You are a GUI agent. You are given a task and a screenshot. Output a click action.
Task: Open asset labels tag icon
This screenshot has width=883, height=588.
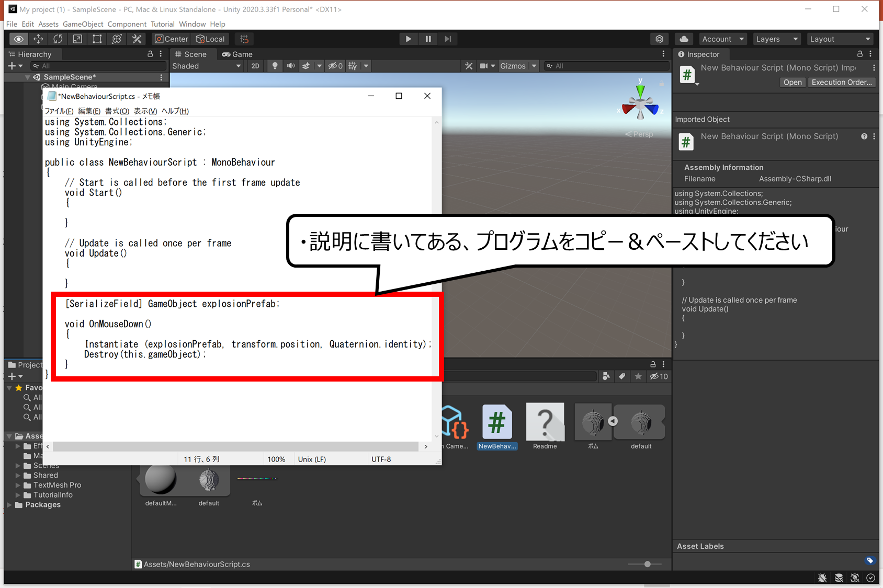coord(870,560)
